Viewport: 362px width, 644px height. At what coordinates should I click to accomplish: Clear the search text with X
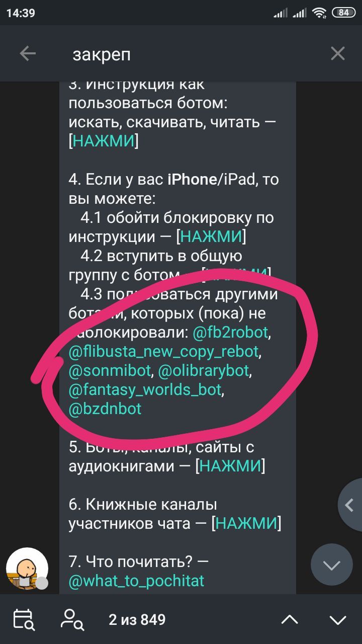pyautogui.click(x=338, y=54)
